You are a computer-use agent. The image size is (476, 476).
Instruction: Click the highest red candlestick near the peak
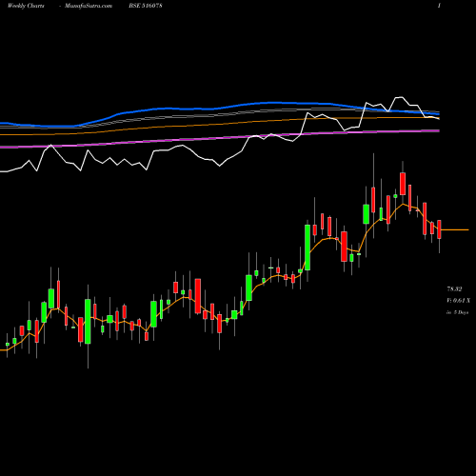(x=403, y=184)
